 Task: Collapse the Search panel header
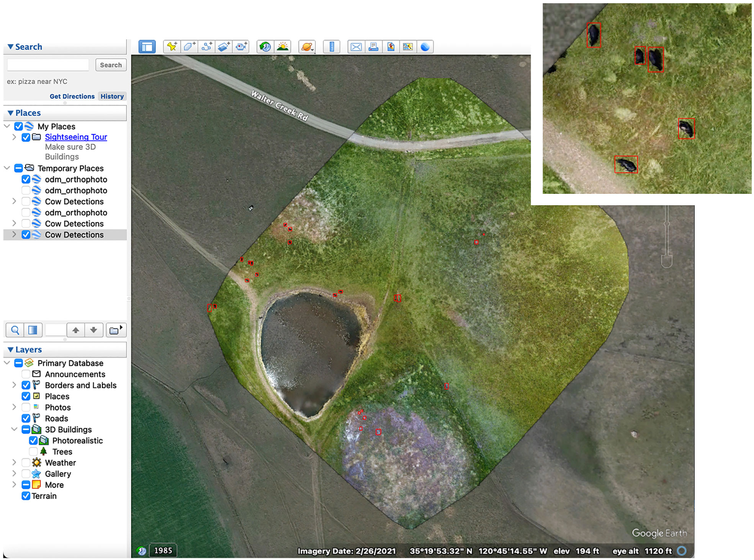65,47
